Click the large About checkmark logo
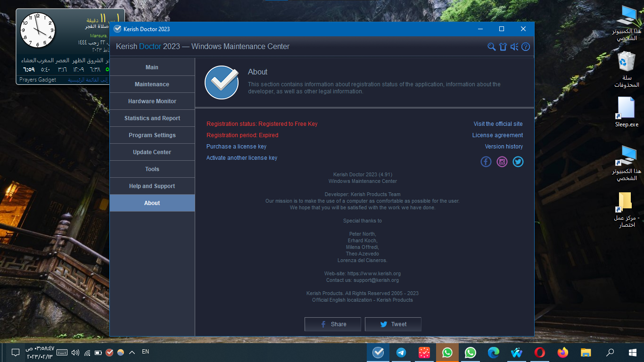The width and height of the screenshot is (644, 362). [222, 82]
